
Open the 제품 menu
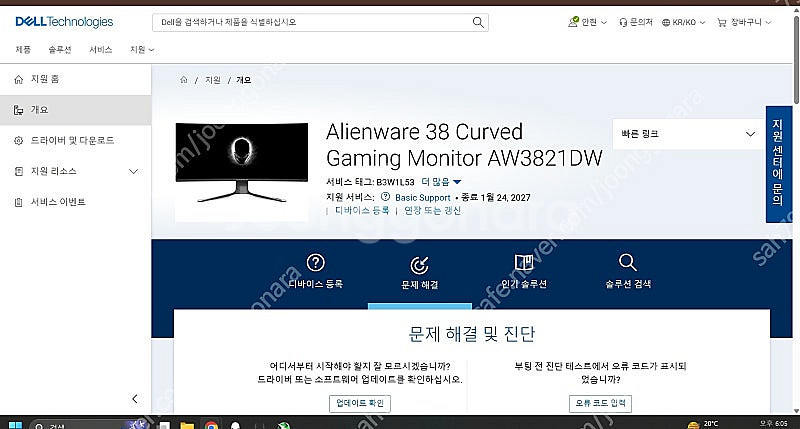pyautogui.click(x=23, y=49)
